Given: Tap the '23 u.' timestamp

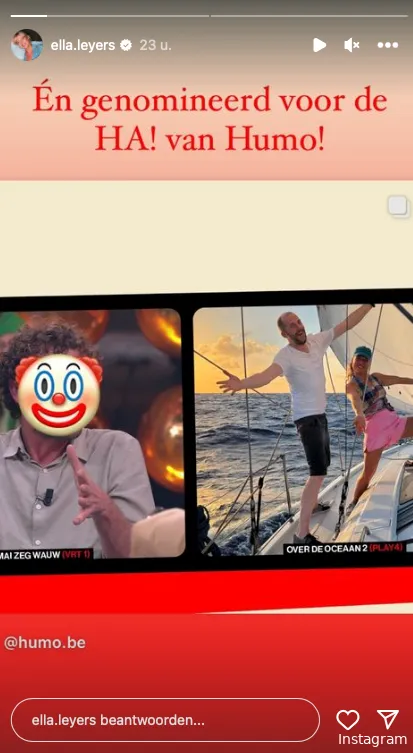Looking at the screenshot, I should pyautogui.click(x=155, y=46).
